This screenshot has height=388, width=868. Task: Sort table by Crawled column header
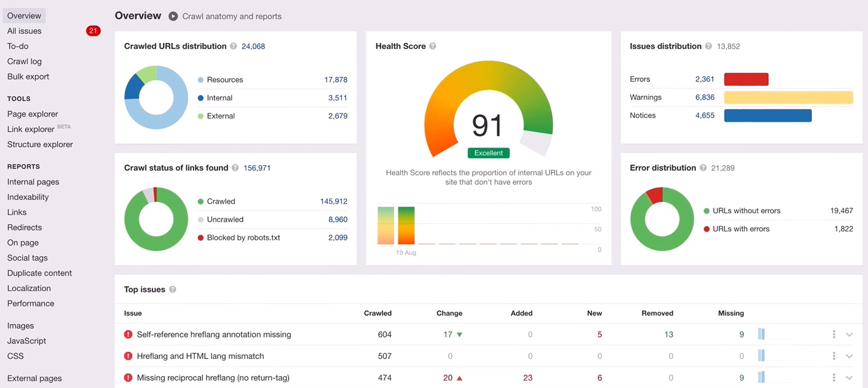click(x=378, y=313)
